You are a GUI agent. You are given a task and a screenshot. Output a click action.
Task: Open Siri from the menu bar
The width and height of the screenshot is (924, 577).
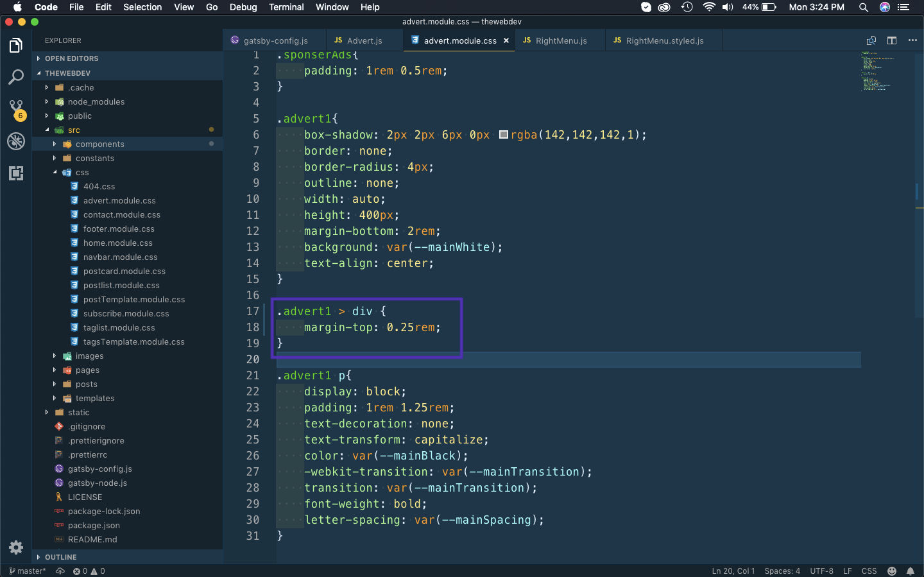tap(885, 7)
